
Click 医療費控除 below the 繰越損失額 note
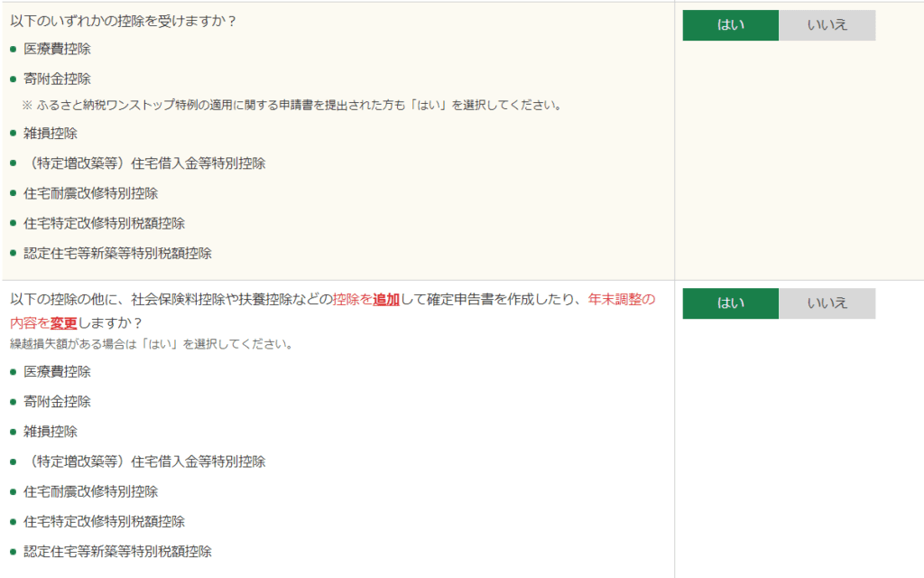tap(57, 371)
